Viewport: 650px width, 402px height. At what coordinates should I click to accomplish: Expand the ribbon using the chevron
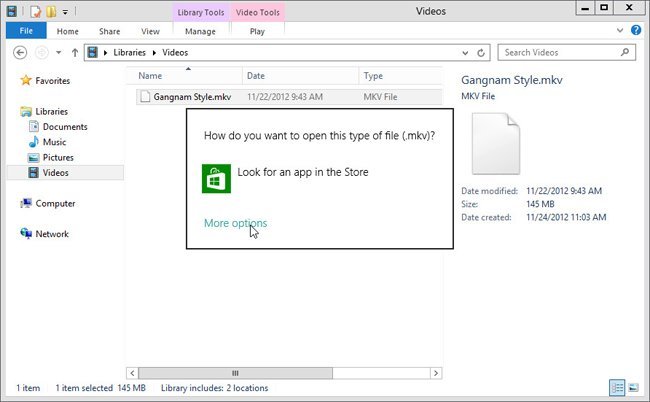click(x=621, y=31)
